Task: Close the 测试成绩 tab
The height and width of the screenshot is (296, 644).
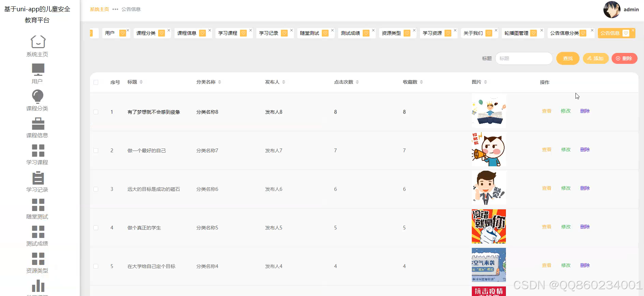Action: tap(373, 30)
